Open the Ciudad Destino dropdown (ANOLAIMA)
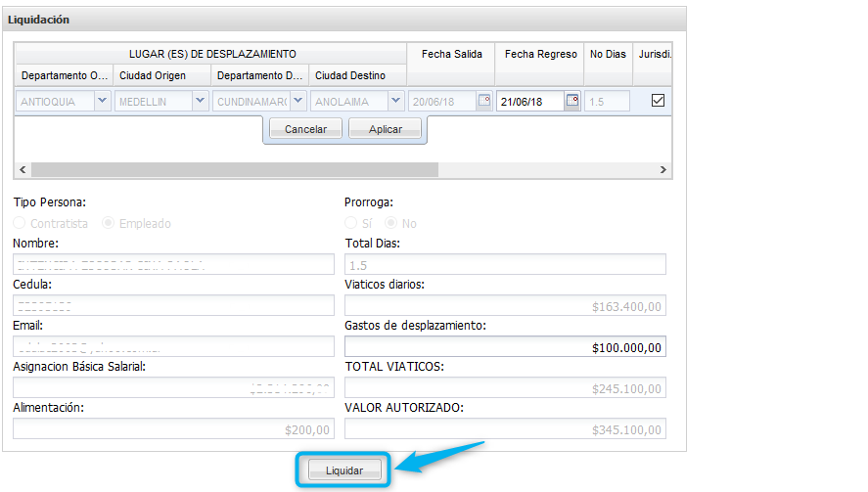Viewport: 868px width, 492px height. click(395, 101)
